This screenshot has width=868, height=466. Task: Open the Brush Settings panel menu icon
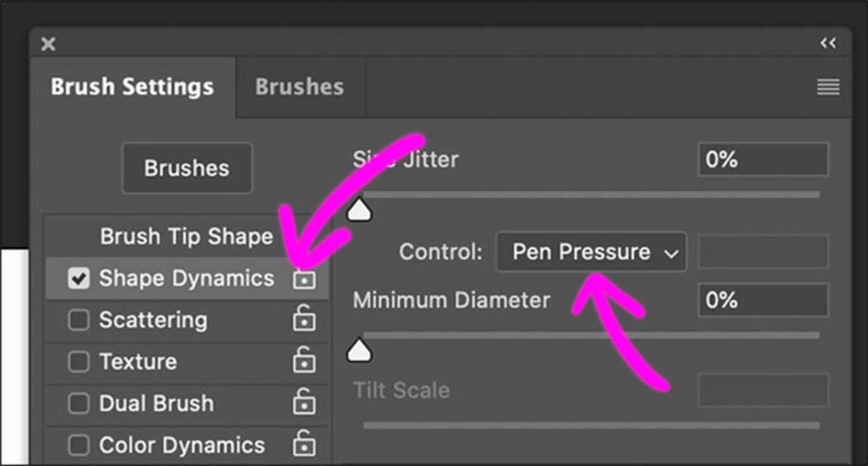point(828,87)
